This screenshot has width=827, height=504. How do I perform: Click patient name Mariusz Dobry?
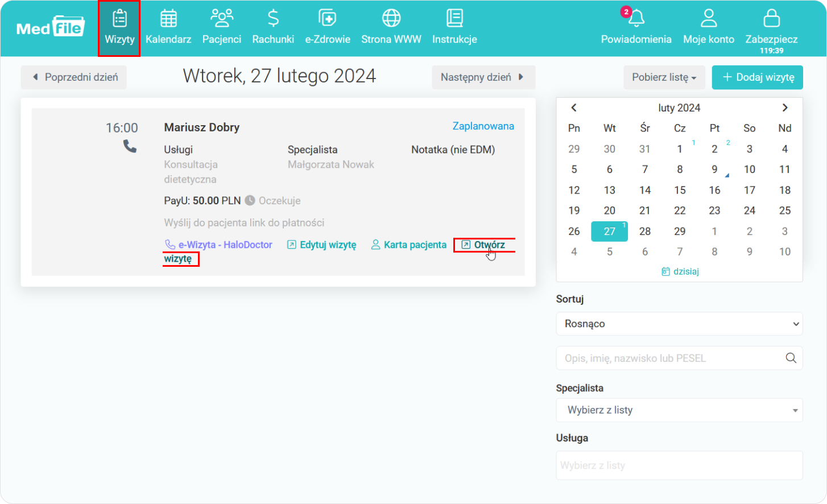pos(202,127)
